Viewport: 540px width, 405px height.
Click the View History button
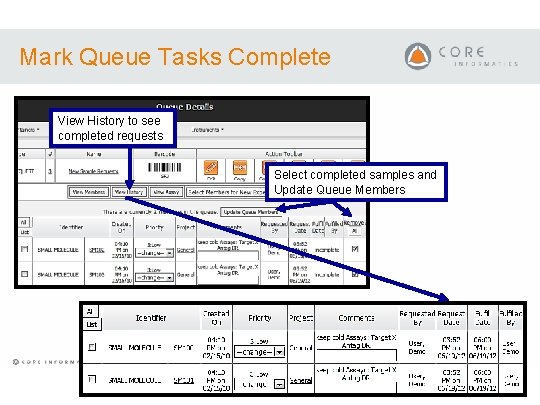tap(129, 192)
